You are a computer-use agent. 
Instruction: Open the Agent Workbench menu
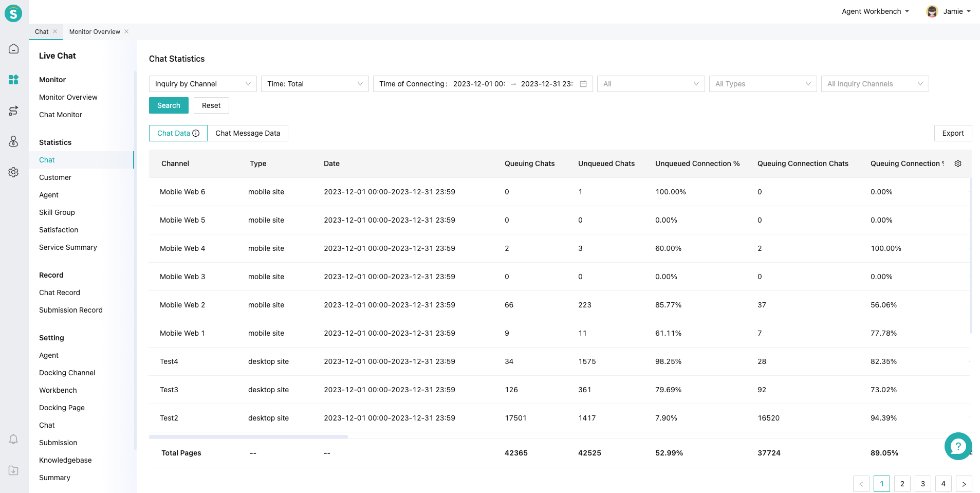875,11
